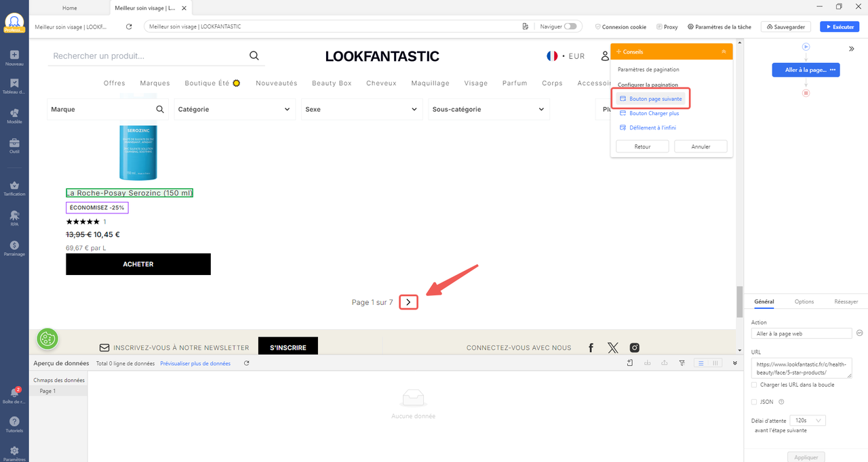868x462 pixels.
Task: Refresh the data preview with the reload icon
Action: (x=247, y=364)
